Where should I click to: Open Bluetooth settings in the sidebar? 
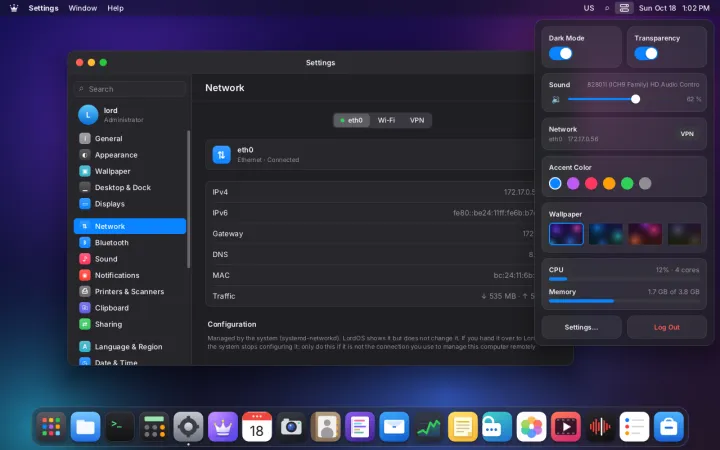[130, 242]
